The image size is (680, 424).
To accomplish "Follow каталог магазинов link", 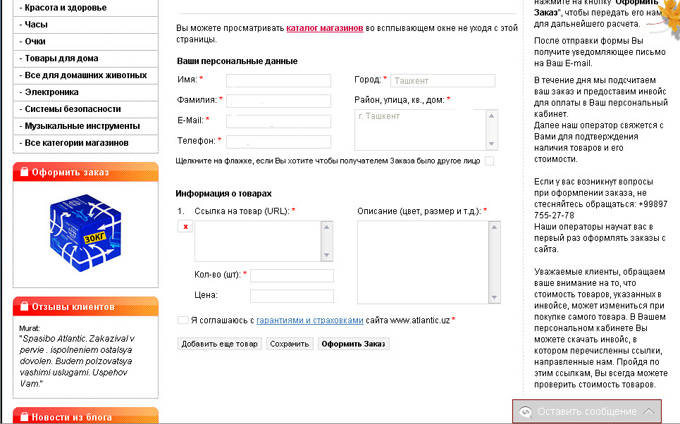I will click(x=324, y=28).
